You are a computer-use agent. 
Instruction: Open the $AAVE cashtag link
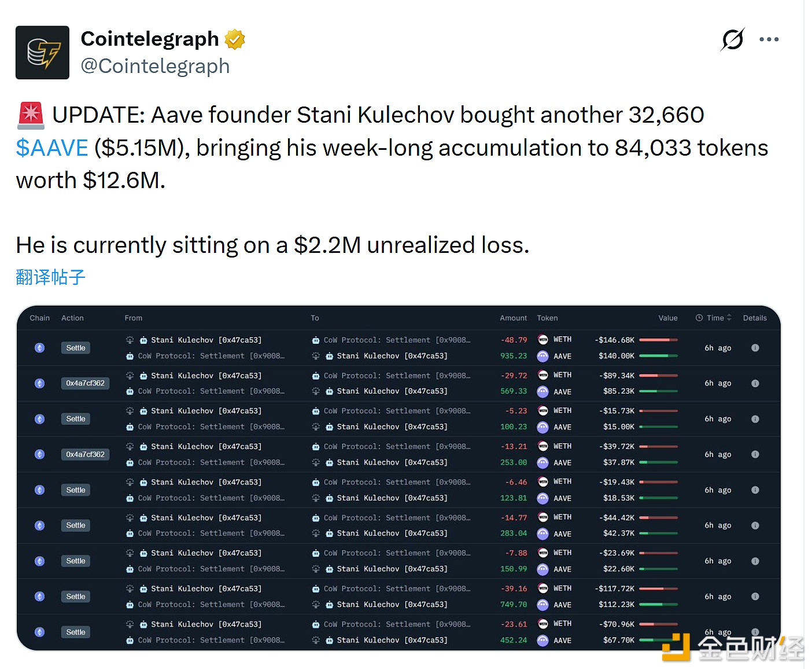pos(52,148)
